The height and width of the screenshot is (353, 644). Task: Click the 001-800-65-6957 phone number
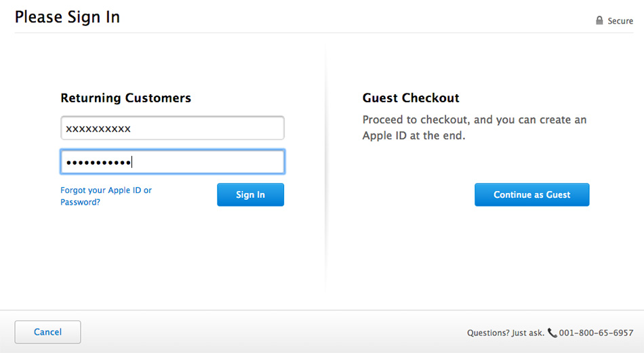point(597,333)
